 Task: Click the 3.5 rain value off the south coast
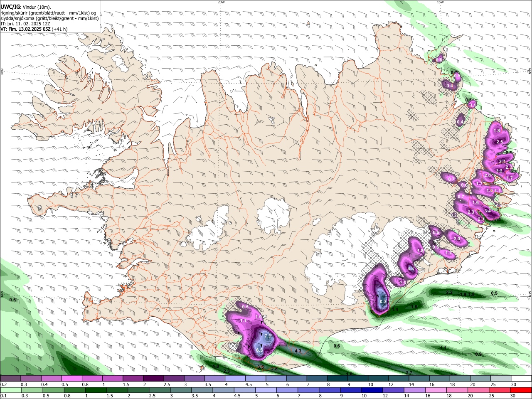261,367
